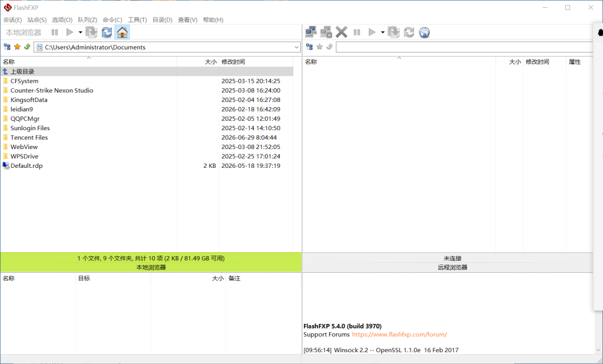Click the local pane transfer files icon
The width and height of the screenshot is (603, 364).
click(x=91, y=32)
